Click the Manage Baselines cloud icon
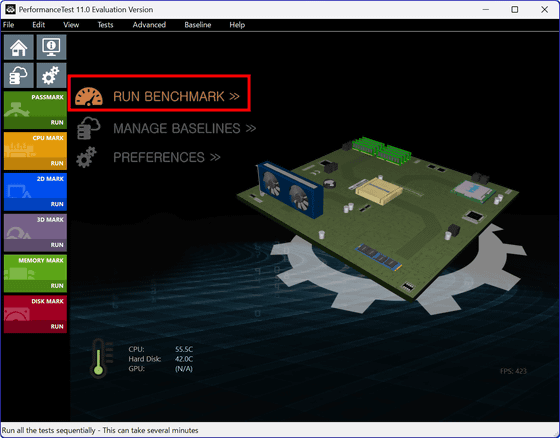Screen dimensions: 560x438 (x=89, y=128)
